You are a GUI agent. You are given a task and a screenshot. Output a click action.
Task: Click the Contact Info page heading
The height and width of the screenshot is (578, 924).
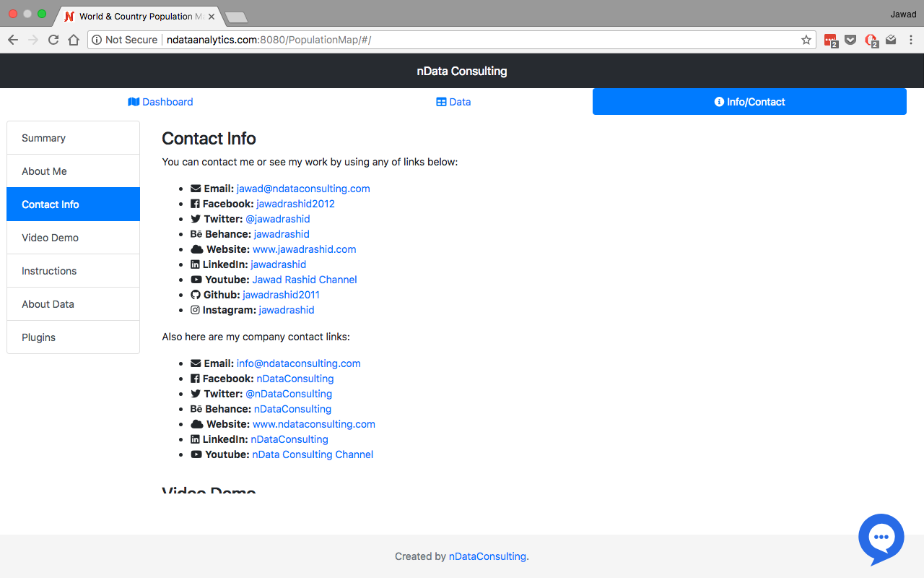(209, 139)
